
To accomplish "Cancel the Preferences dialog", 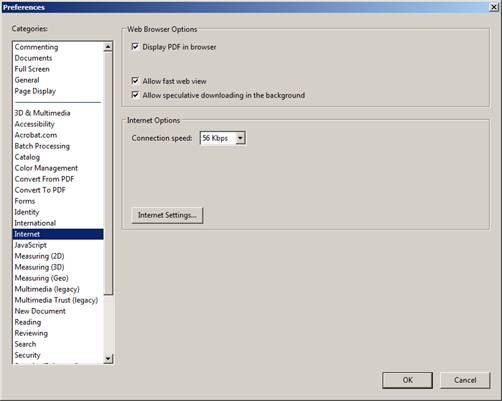I will click(465, 380).
